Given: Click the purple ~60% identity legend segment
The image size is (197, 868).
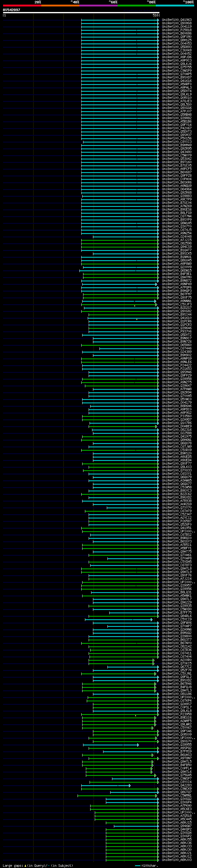Looking at the screenshot, I should click(99, 6).
